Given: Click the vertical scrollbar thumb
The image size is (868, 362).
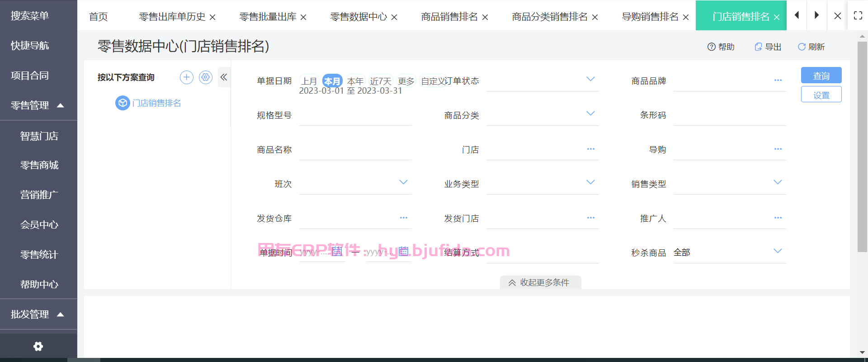Looking at the screenshot, I should [x=862, y=147].
